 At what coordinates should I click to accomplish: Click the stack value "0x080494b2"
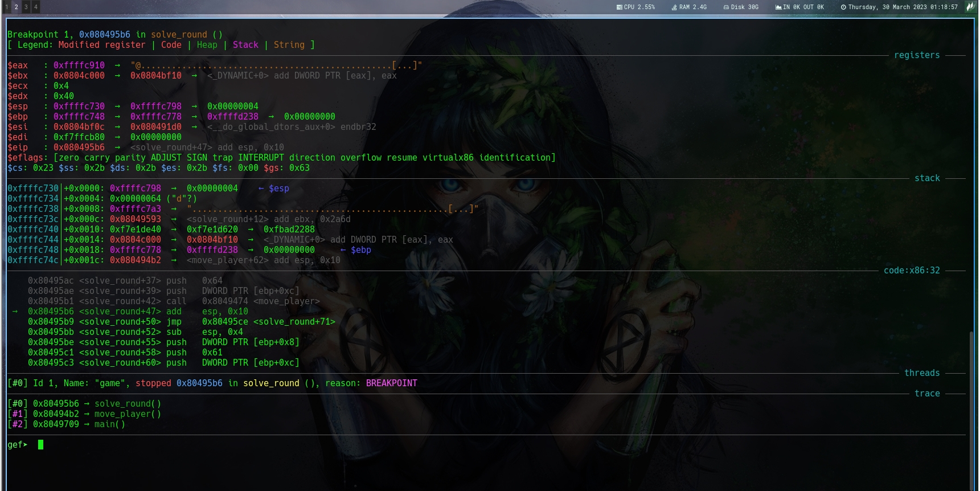(x=136, y=260)
